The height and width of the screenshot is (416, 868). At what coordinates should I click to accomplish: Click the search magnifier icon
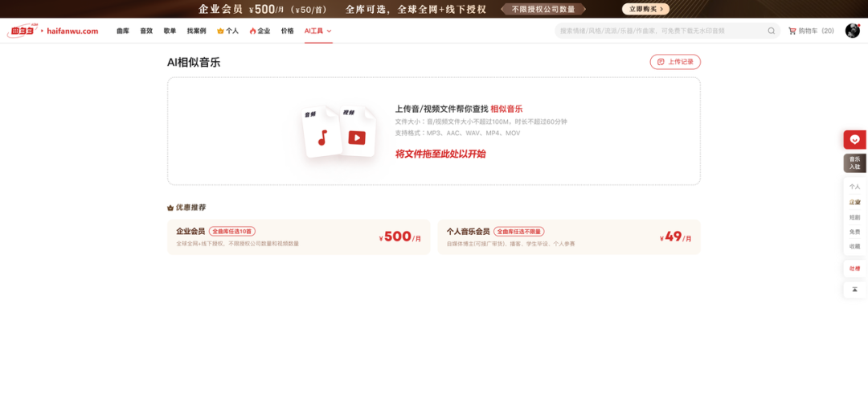tap(772, 31)
